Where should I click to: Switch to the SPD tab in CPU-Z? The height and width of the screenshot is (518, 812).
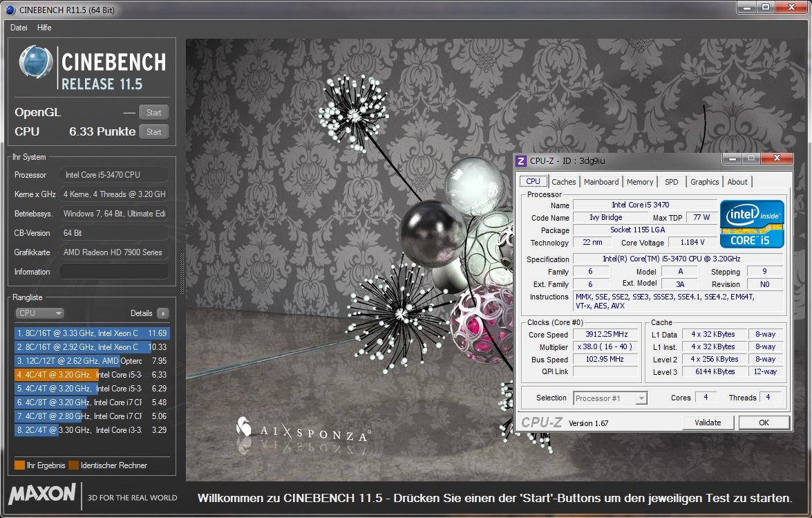[671, 182]
